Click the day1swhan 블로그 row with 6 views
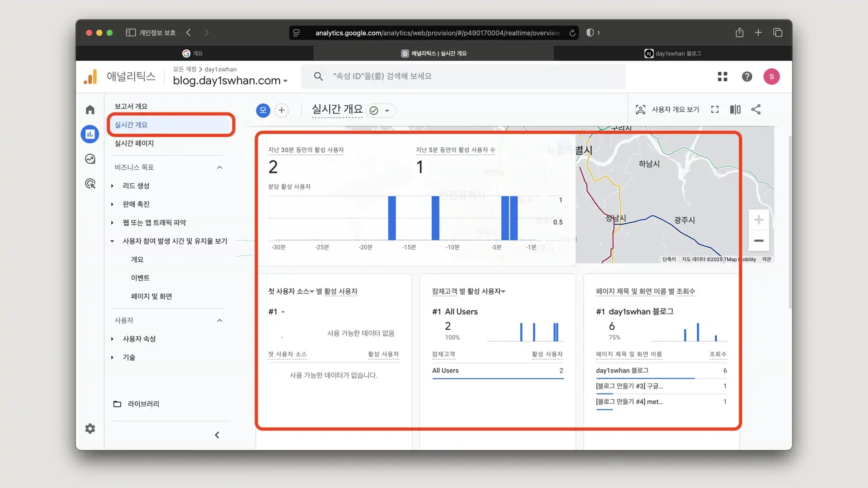 661,371
